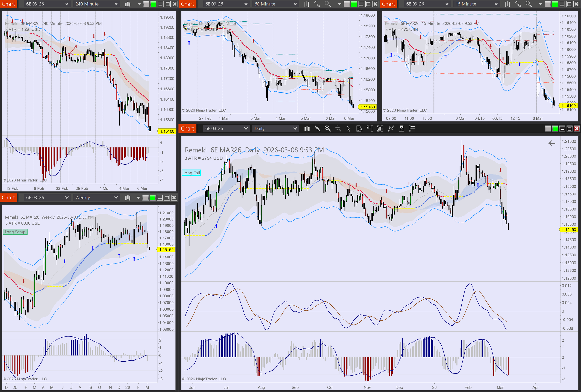Open the Data Box icon in Daily chart
This screenshot has height=392, width=581.
[x=359, y=129]
